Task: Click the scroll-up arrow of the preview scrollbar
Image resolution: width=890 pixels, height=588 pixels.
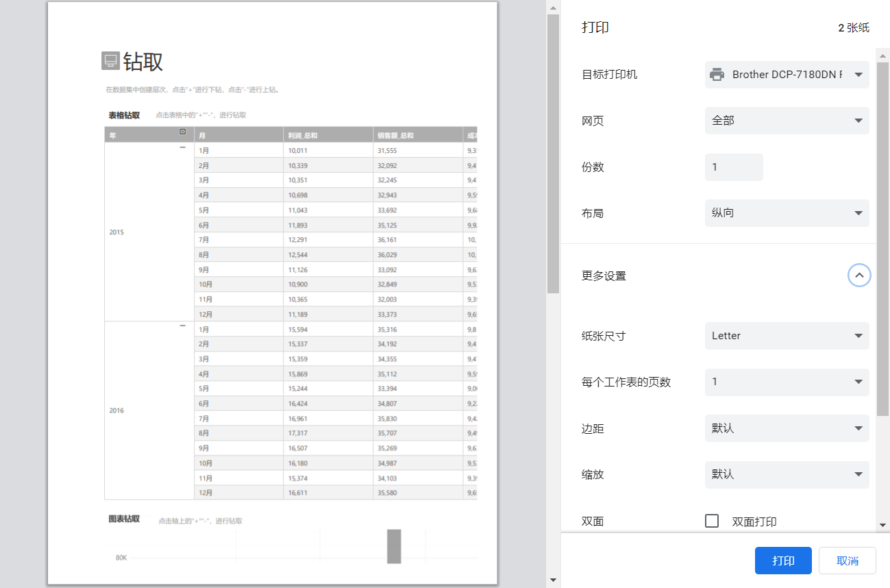Action: (x=553, y=8)
